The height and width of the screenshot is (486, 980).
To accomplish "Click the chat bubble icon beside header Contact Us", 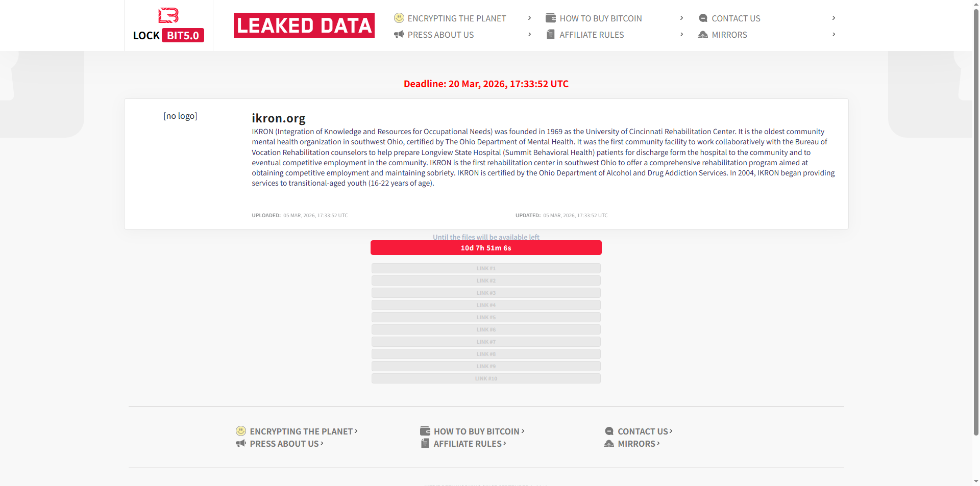I will [703, 18].
